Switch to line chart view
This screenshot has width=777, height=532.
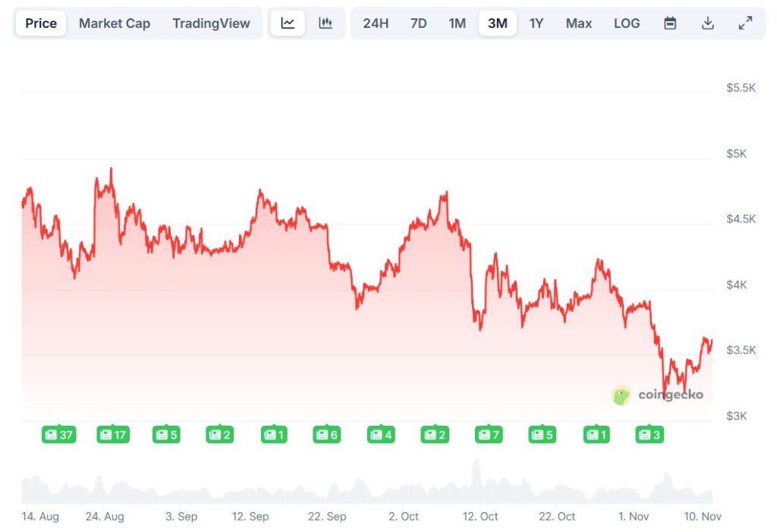288,23
